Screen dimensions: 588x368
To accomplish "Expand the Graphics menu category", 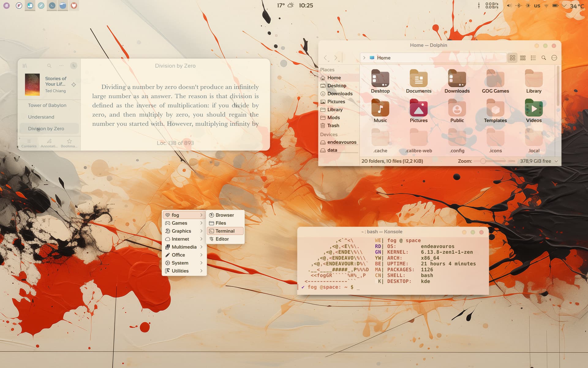I will coord(184,231).
